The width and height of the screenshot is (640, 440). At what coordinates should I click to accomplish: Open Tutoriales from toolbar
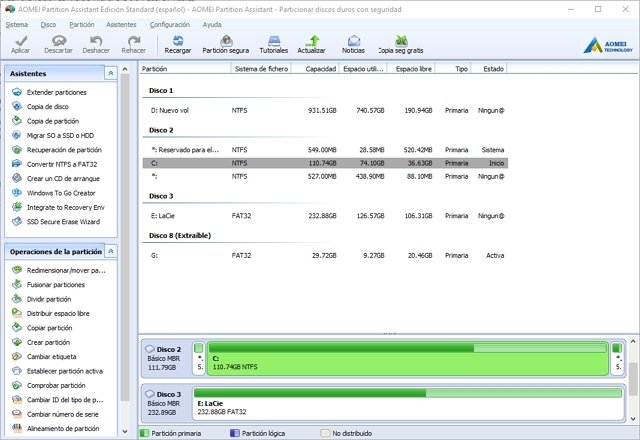(x=274, y=45)
